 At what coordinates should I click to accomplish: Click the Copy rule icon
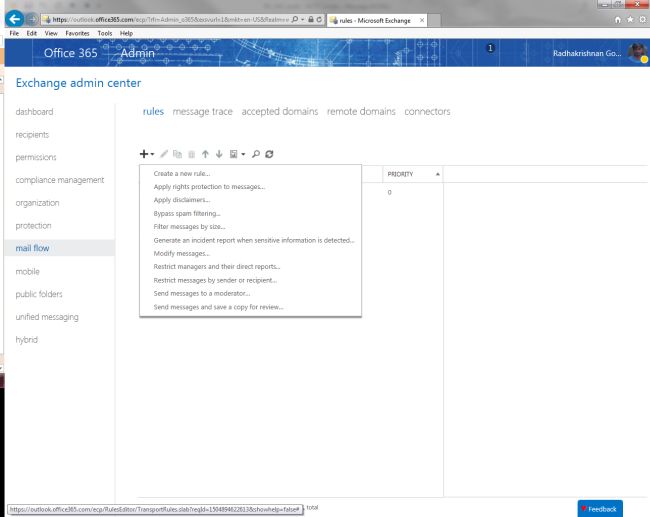[177, 154]
